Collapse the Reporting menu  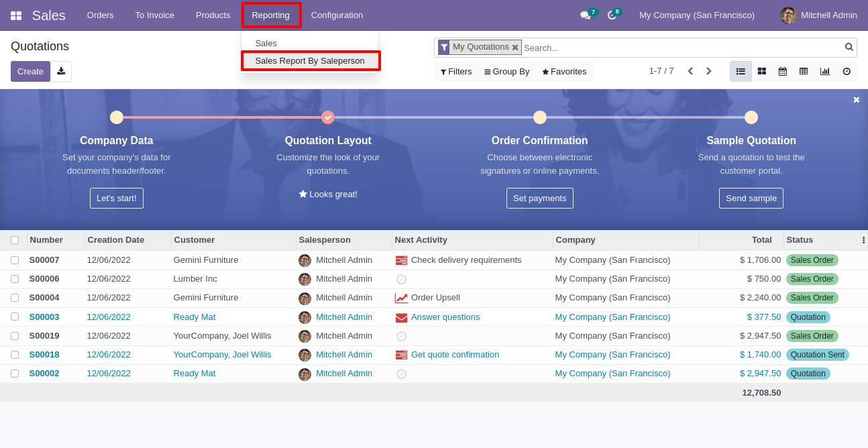coord(271,15)
